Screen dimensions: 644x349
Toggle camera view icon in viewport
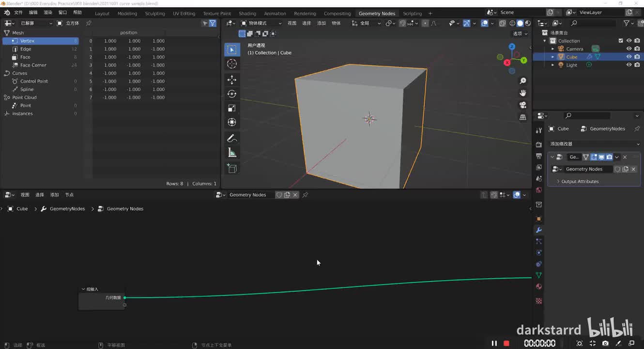pyautogui.click(x=523, y=105)
